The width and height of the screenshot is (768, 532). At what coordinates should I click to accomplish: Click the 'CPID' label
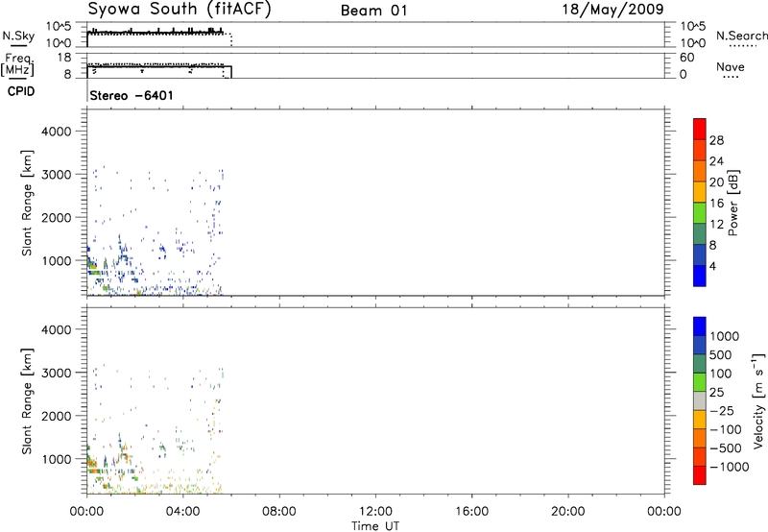[21, 91]
